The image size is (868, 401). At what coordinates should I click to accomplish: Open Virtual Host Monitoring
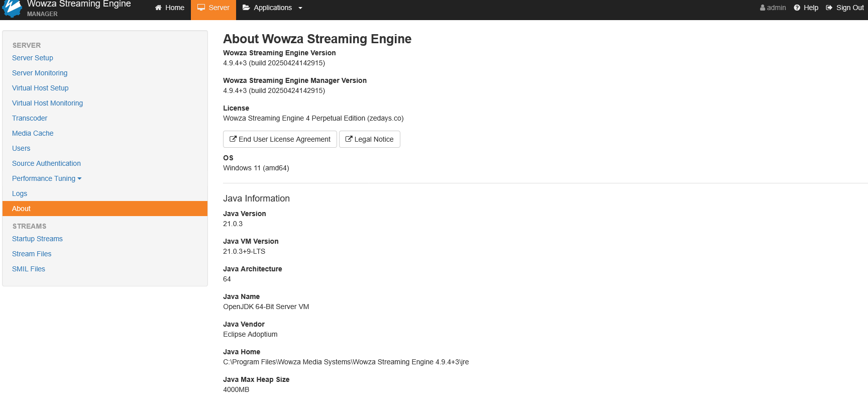tap(47, 103)
